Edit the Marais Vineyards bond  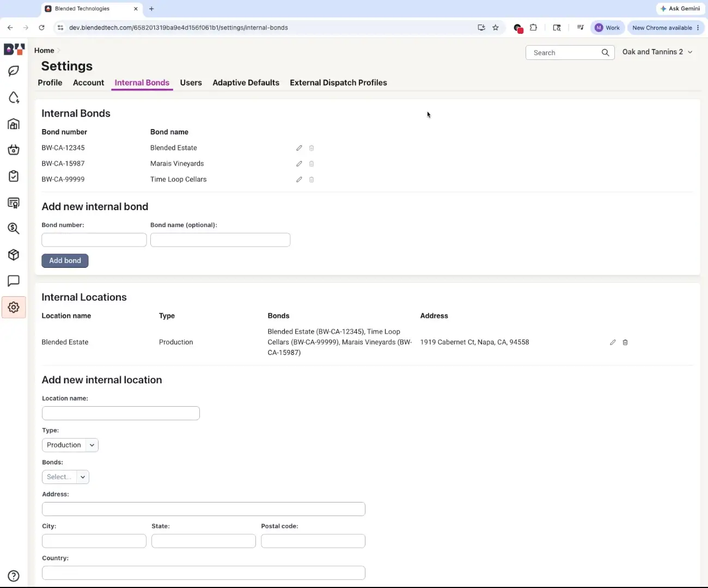[x=299, y=164]
